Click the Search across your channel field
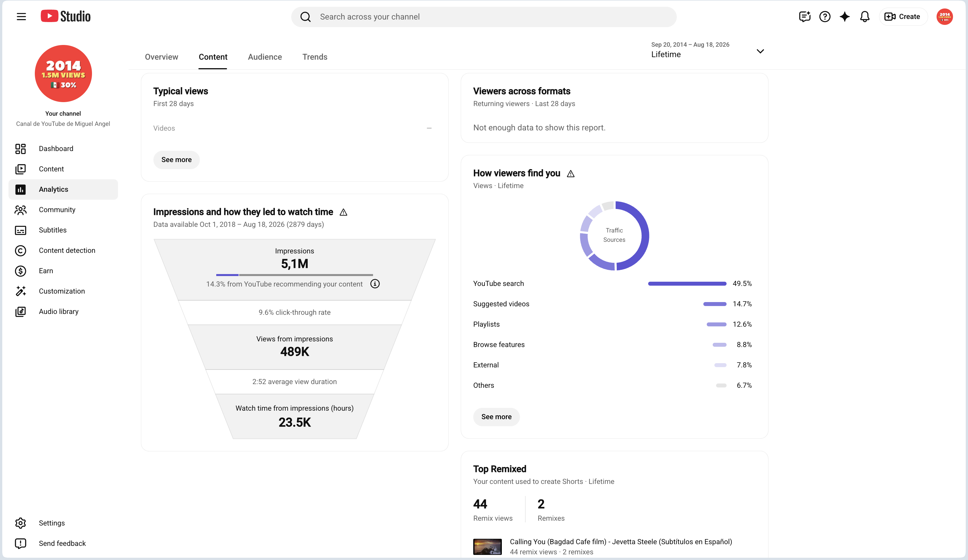968x560 pixels. [x=484, y=17]
